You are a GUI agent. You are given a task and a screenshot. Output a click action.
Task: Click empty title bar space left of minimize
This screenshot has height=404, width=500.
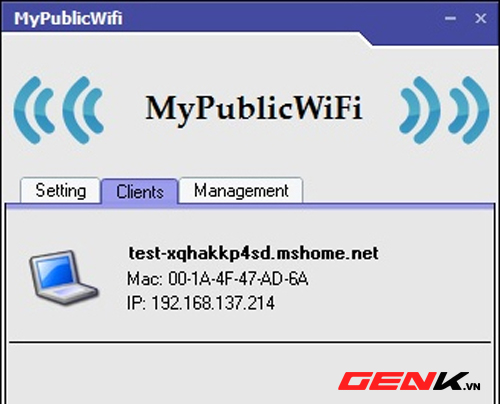click(283, 17)
